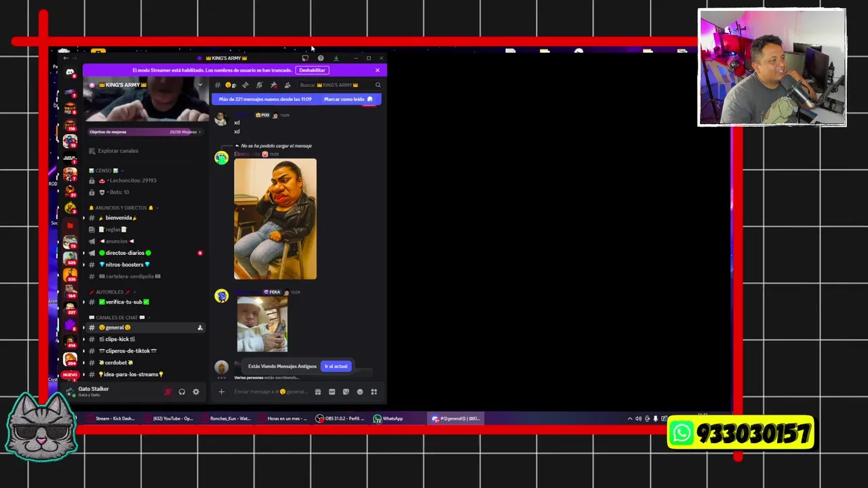Viewport: 868px width, 488px height.
Task: Dismiss the streamer mode banner
Action: click(378, 70)
